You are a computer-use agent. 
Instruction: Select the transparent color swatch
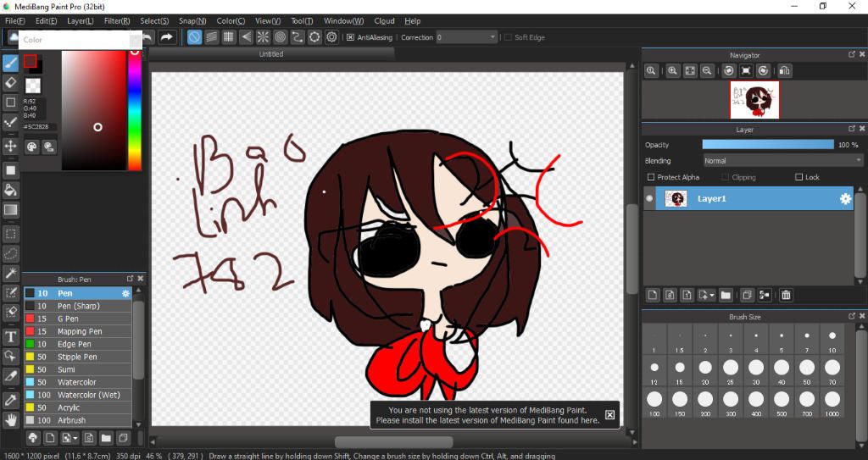[x=33, y=86]
